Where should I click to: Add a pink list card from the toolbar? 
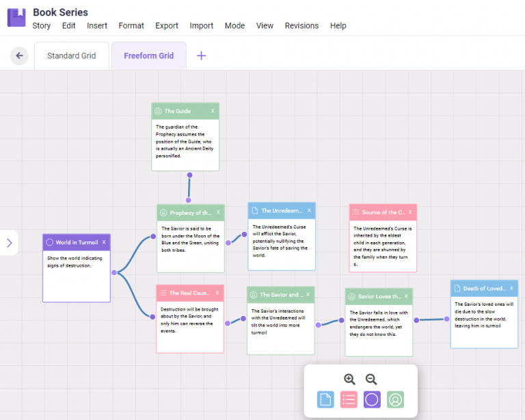point(349,399)
